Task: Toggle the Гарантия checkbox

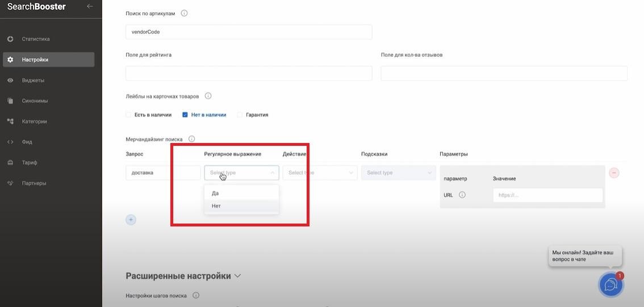Action: coord(240,115)
